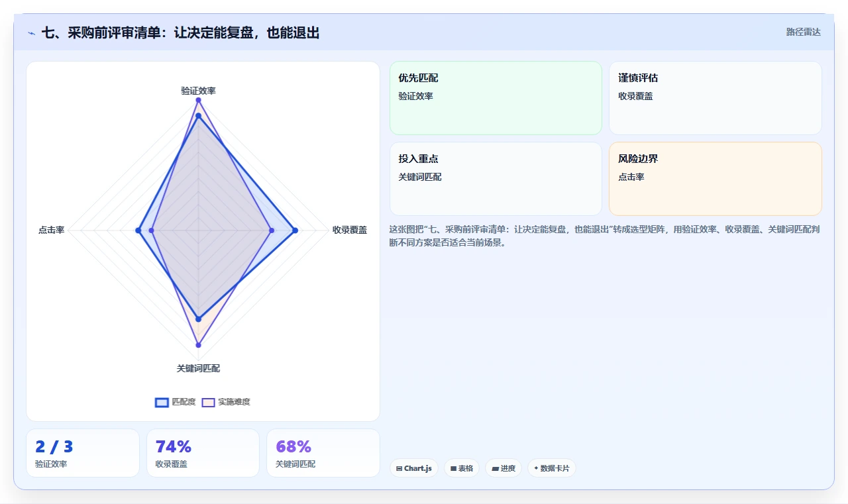Select the 进度 tag

503,468
